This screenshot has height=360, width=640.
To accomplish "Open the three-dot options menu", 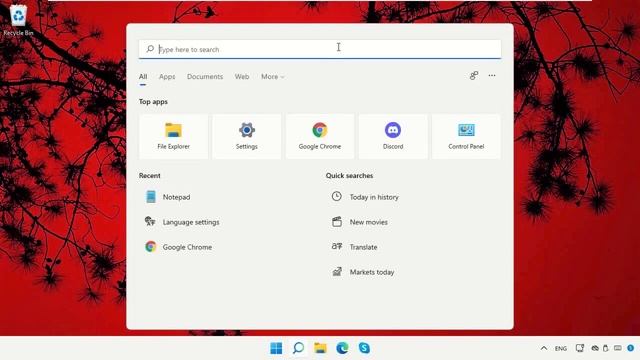I will click(x=492, y=76).
